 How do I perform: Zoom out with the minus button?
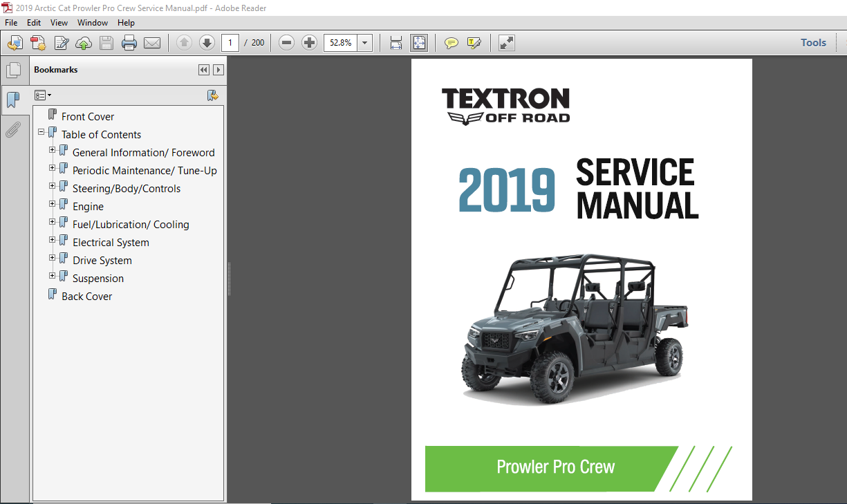287,43
